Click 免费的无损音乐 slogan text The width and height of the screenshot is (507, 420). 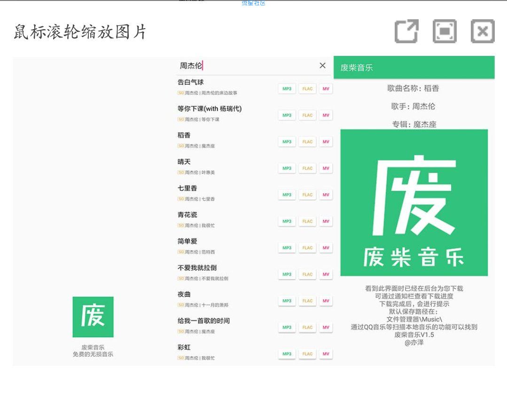point(93,354)
